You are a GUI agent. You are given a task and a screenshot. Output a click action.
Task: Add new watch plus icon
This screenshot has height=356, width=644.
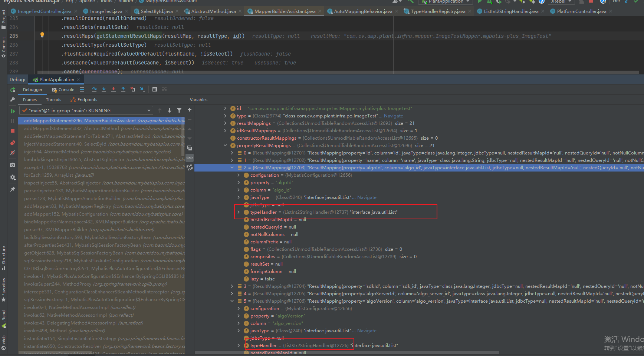pyautogui.click(x=190, y=110)
